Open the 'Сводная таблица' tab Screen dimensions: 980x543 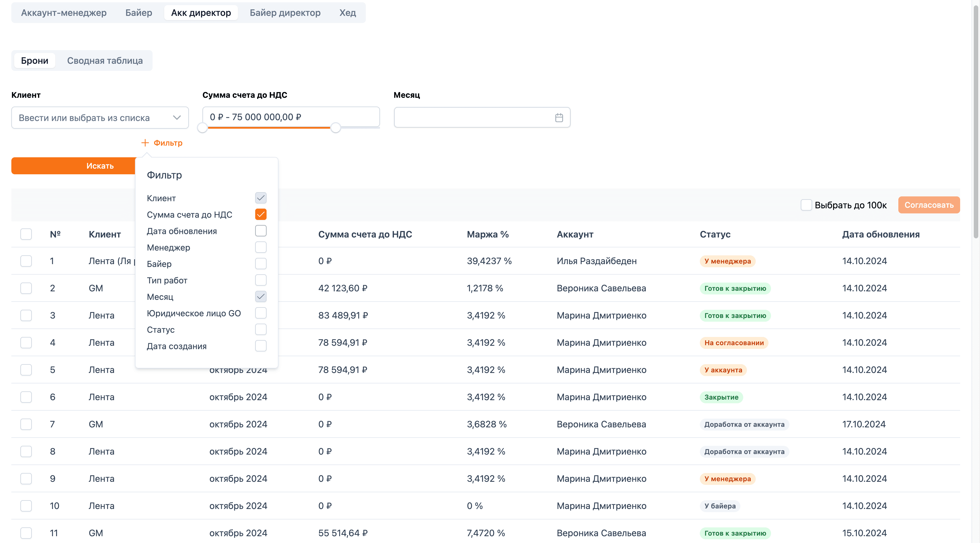coord(105,60)
